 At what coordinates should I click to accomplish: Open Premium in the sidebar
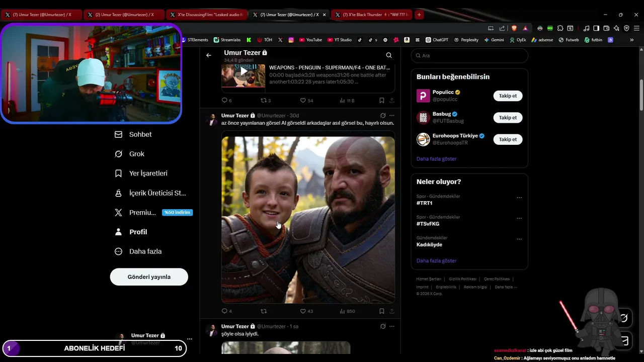click(136, 212)
